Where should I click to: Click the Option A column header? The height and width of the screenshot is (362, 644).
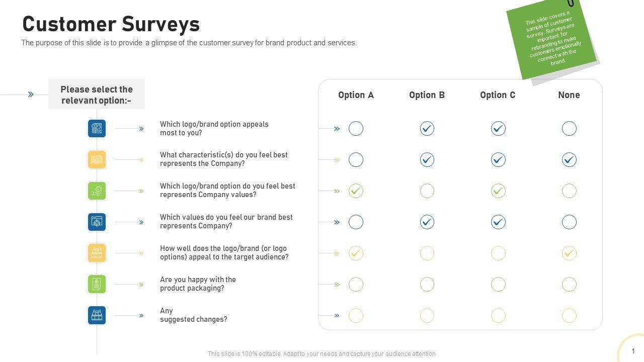click(x=356, y=95)
